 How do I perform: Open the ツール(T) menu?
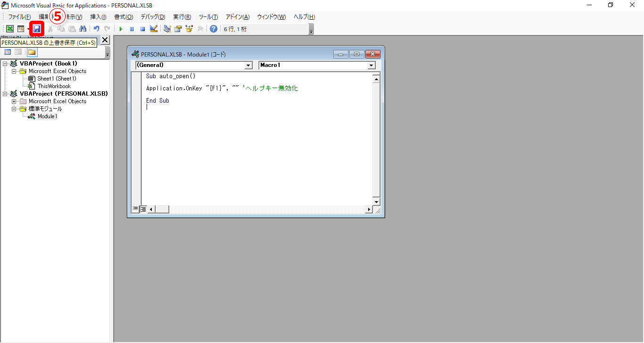208,17
